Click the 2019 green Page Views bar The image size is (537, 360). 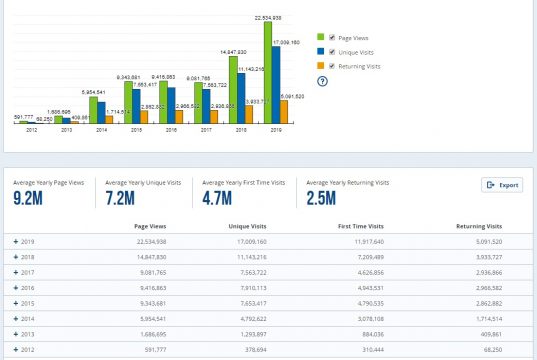click(268, 72)
